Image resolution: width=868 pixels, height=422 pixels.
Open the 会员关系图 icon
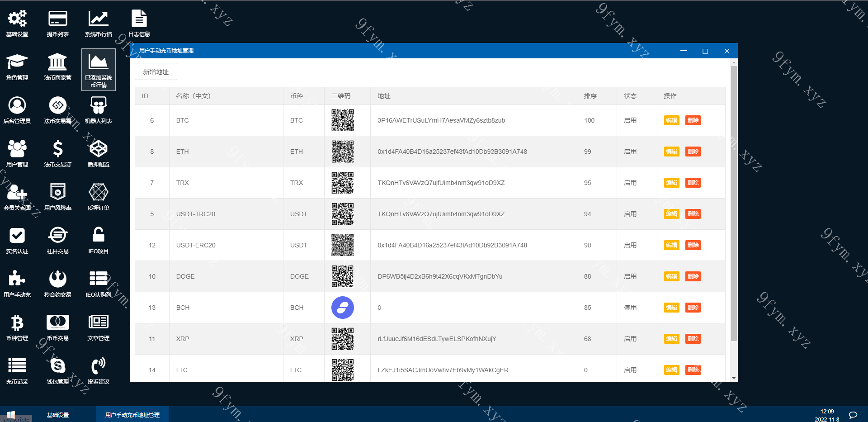click(x=17, y=192)
